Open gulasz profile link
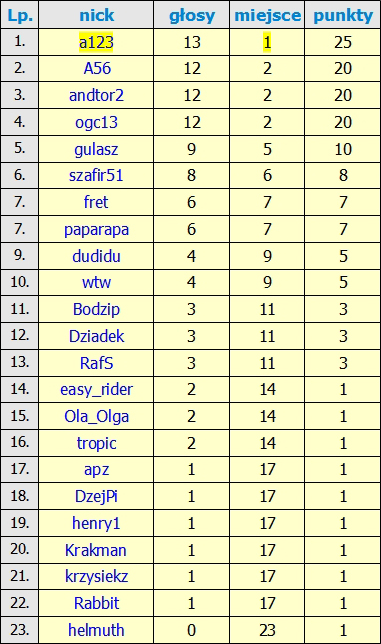This screenshot has width=381, height=644. click(x=96, y=149)
